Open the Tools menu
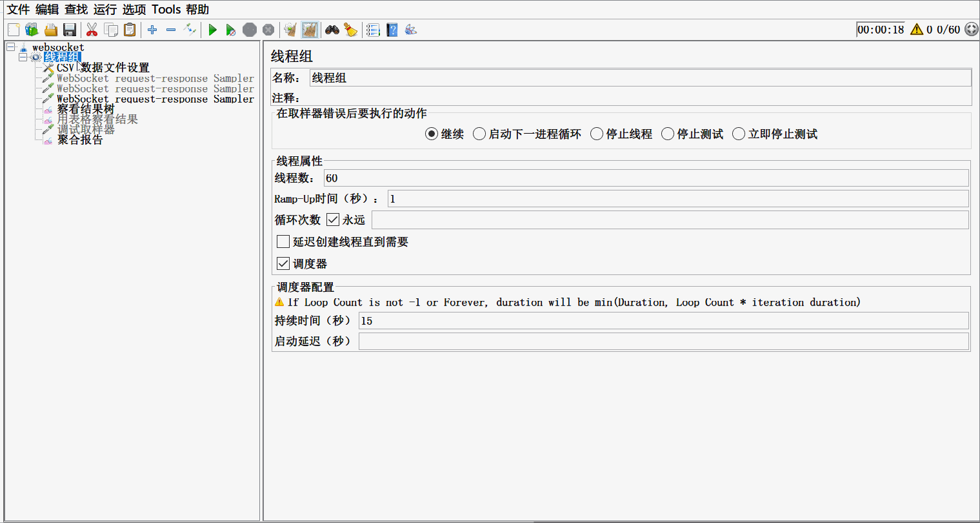Screen dimensions: 980x523 click(166, 10)
